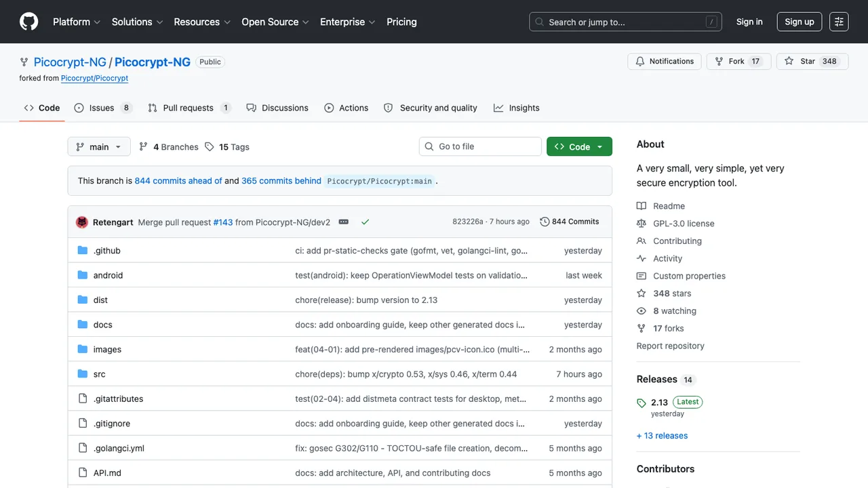Click the commit details ellipsis icon
The image size is (868, 488).
(x=344, y=222)
